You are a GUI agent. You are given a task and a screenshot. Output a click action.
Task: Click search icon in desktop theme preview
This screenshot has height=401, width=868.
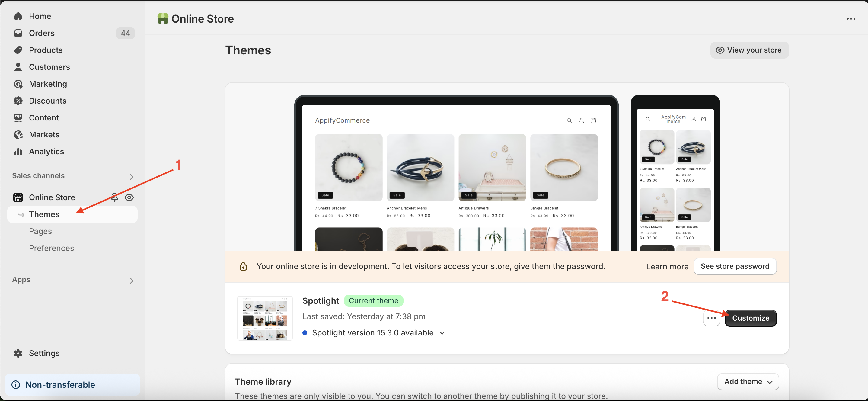569,120
